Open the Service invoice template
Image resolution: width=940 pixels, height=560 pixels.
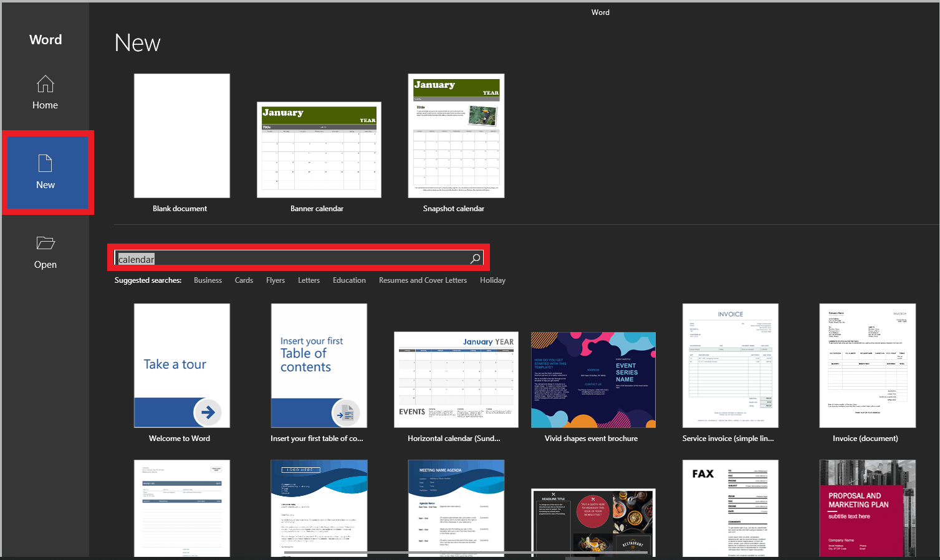click(x=731, y=366)
